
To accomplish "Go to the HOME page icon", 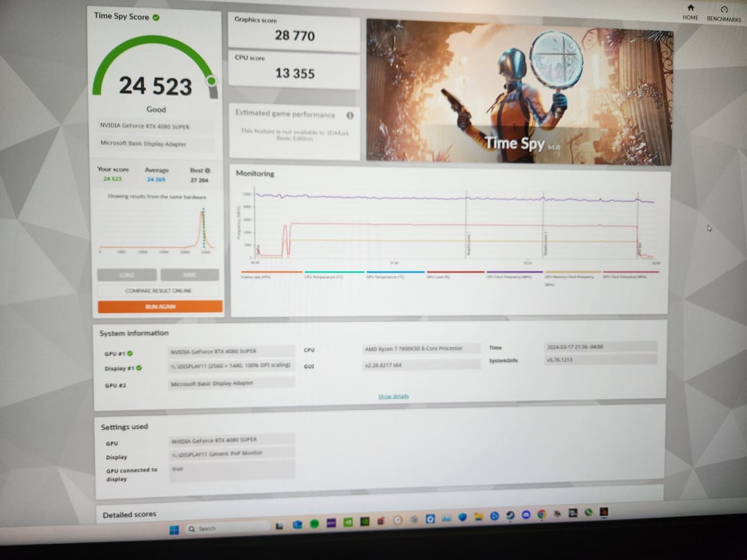I will coord(690,8).
